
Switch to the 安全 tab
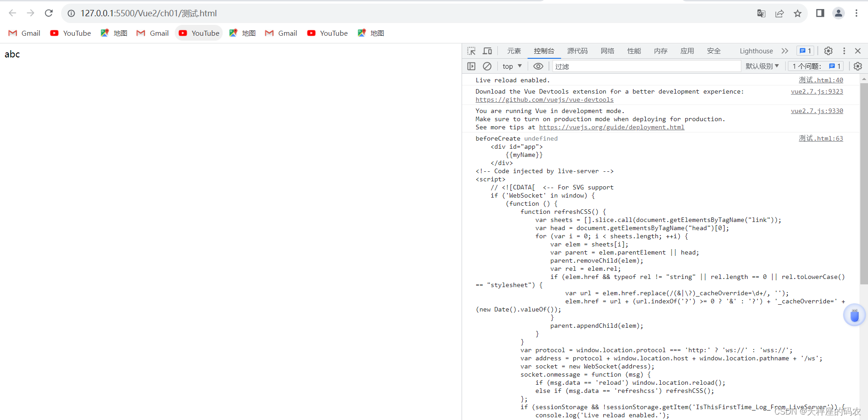[714, 51]
